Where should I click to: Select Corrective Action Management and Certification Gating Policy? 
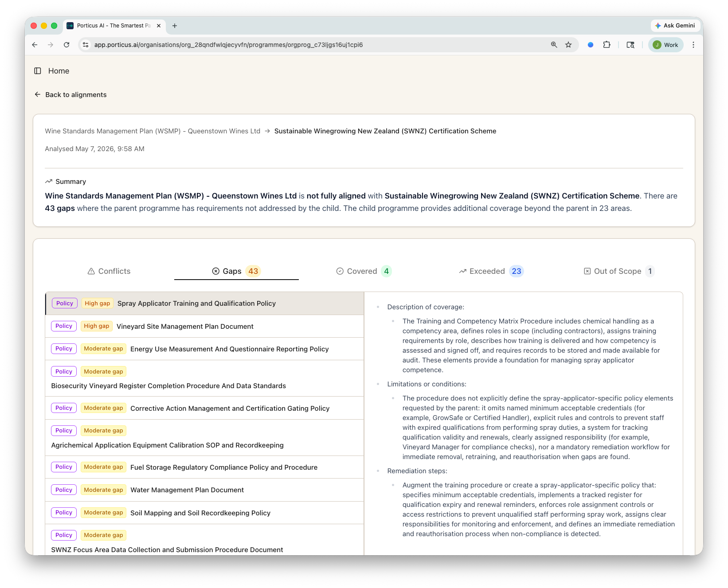[204, 408]
